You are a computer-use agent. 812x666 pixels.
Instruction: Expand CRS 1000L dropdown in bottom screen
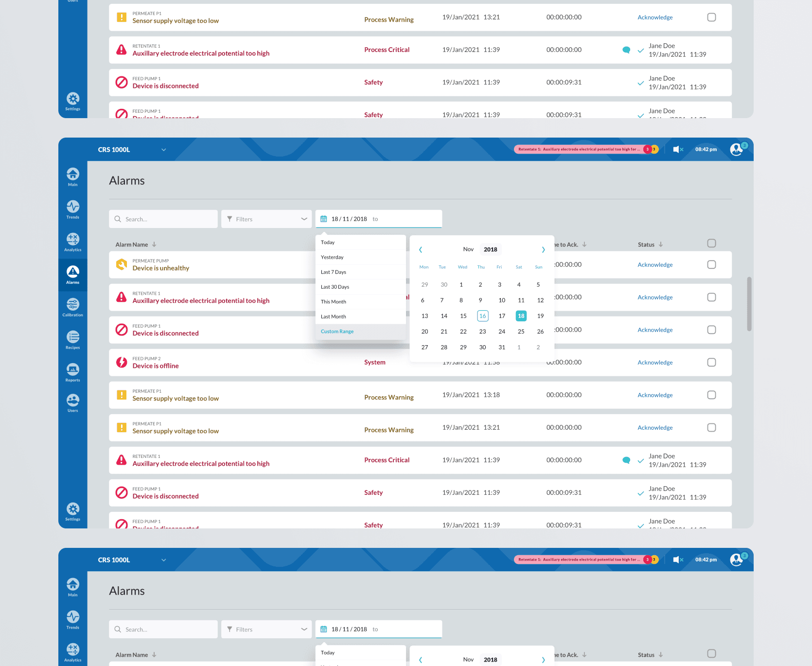tap(164, 560)
